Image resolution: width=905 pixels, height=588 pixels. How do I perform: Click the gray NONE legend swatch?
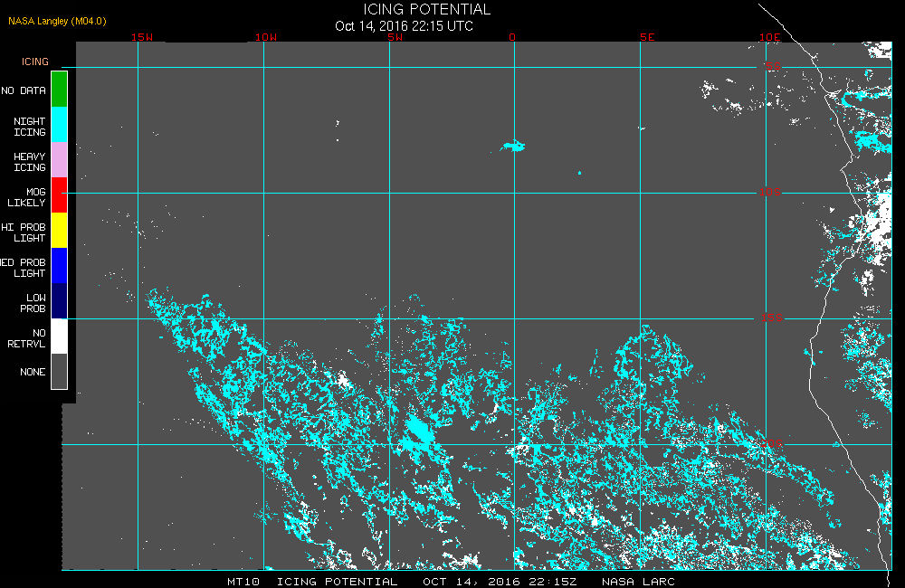60,371
